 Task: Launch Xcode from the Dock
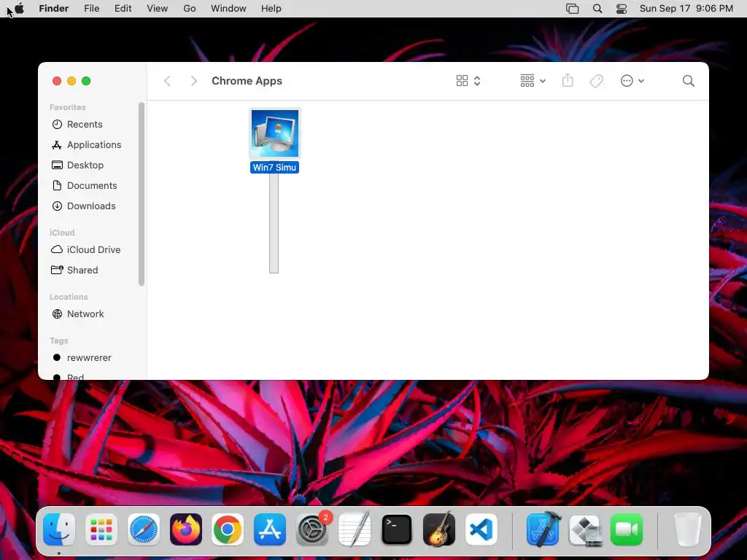(543, 529)
